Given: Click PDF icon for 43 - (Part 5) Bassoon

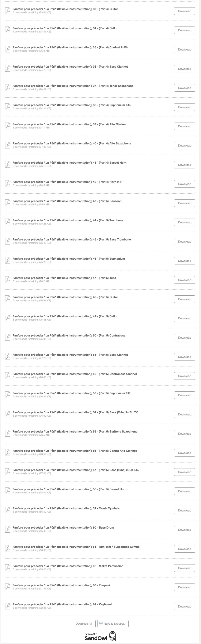Looking at the screenshot, I should (x=8, y=203).
